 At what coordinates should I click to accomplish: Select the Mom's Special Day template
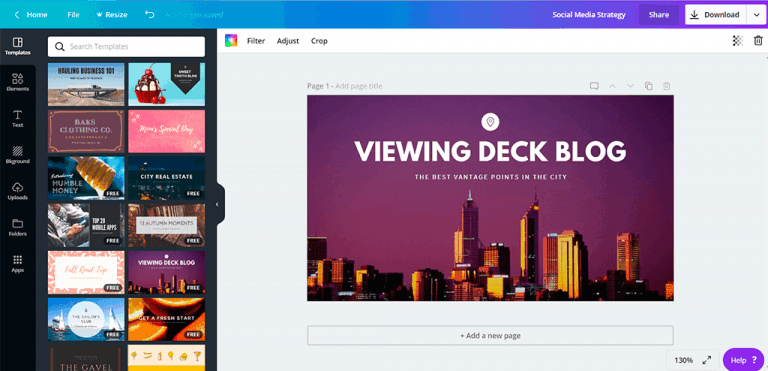(167, 131)
